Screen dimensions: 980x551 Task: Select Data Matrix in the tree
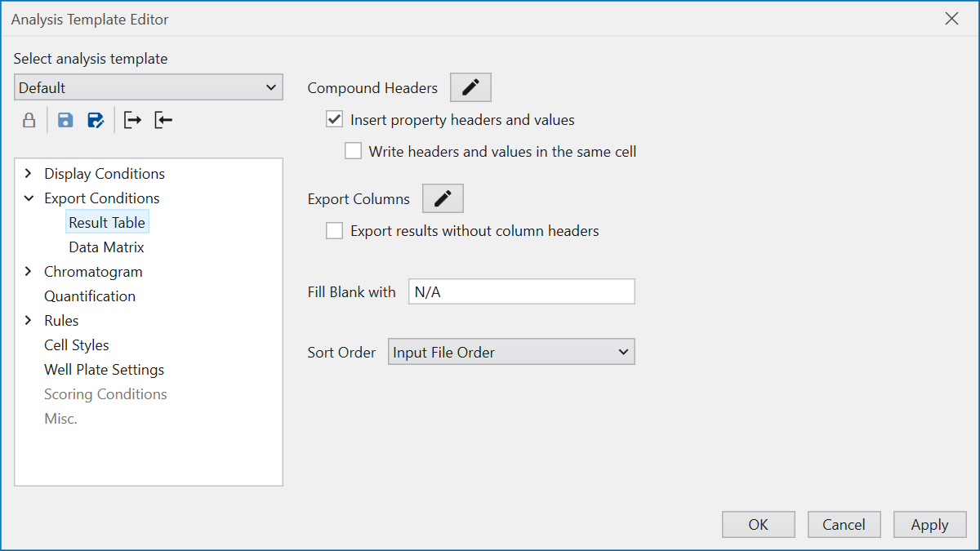point(106,247)
